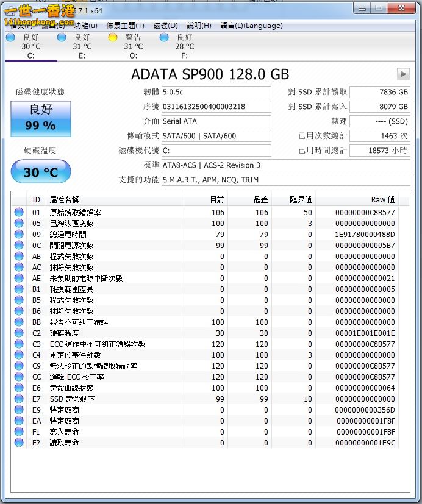This screenshot has height=504, width=422.
Task: Click the SATA/600 transfer mode field
Action: coord(216,136)
